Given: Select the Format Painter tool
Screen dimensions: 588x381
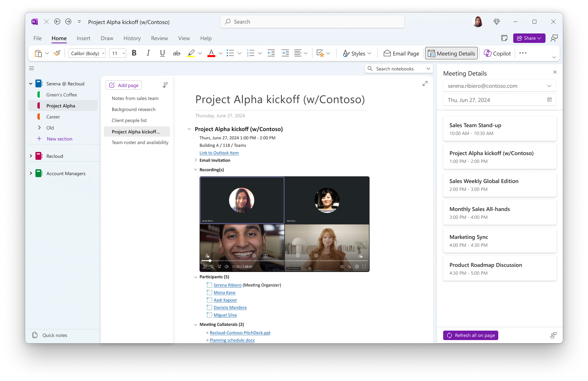Looking at the screenshot, I should click(x=56, y=53).
